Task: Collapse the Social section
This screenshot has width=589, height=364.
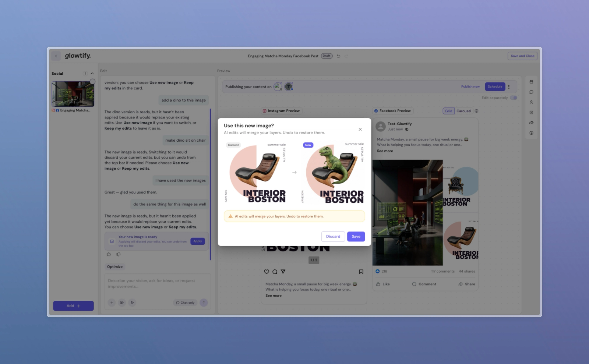Action: click(92, 74)
